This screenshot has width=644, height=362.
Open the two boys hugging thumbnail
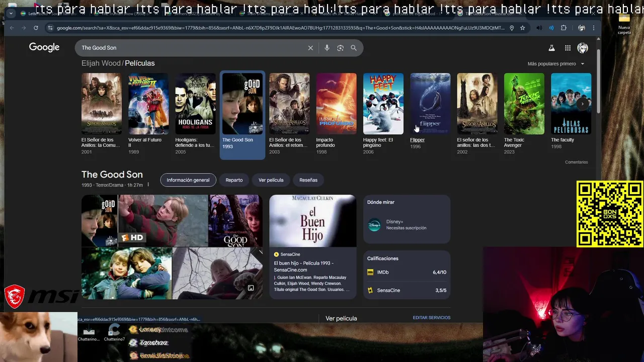point(126,274)
